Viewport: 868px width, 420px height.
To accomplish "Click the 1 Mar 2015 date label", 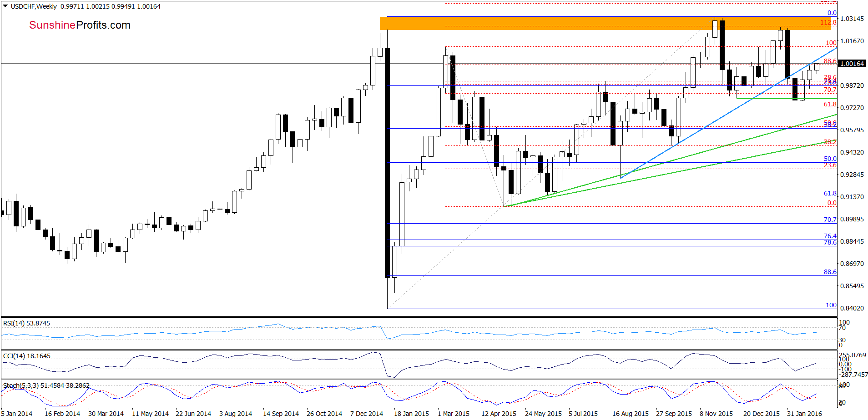I will click(x=454, y=414).
